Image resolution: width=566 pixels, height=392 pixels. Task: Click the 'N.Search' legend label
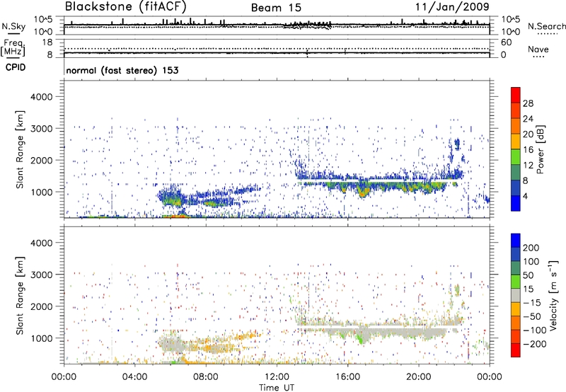[x=547, y=26]
